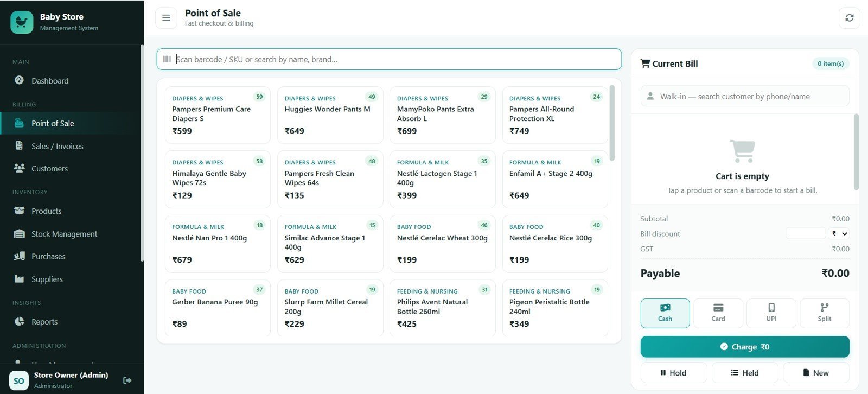Add Pigeon Peristaltic Bottle 240ml
Image resolution: width=868 pixels, height=394 pixels.
tap(555, 308)
